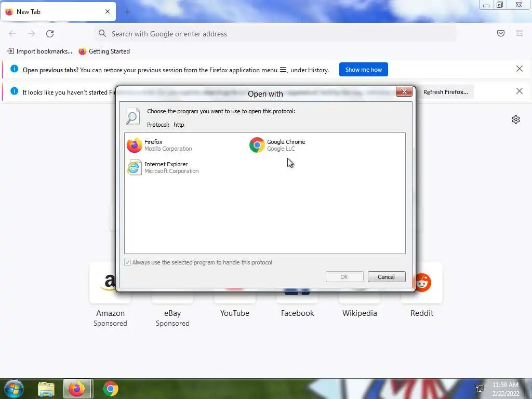Open the new tab personalize gear icon

(x=516, y=119)
